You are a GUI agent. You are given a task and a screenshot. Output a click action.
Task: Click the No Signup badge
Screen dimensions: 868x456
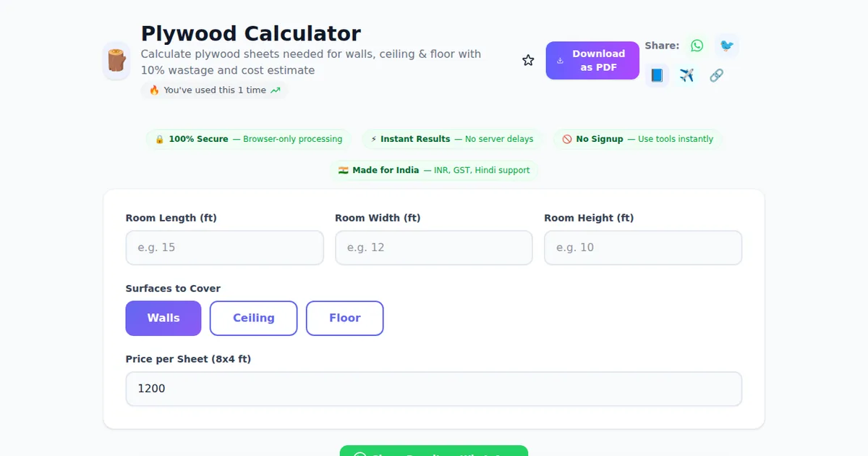pos(638,139)
